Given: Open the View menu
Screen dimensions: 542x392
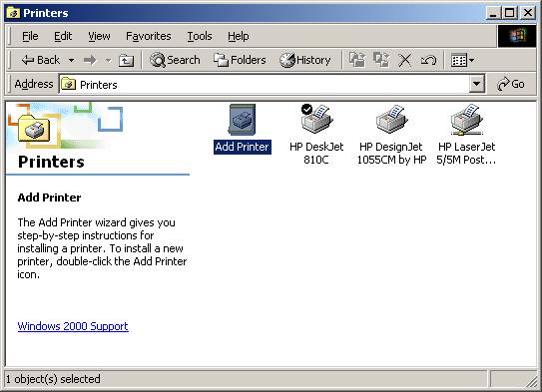Looking at the screenshot, I should [99, 36].
